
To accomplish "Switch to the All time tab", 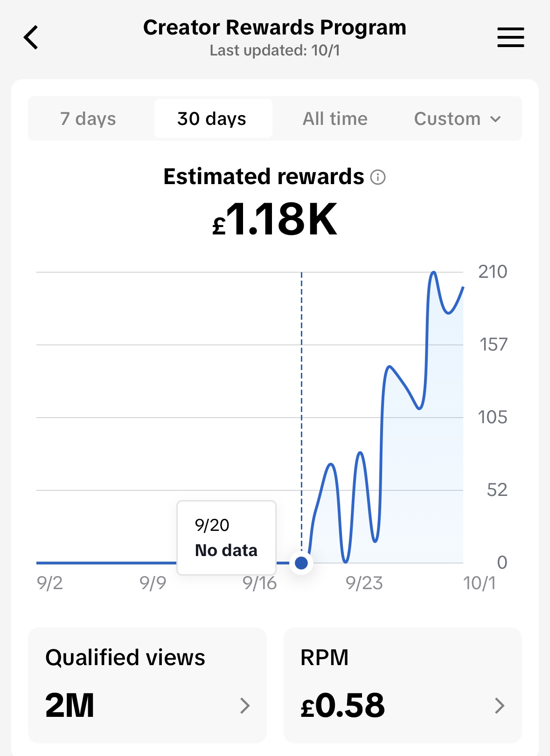I will (x=335, y=118).
